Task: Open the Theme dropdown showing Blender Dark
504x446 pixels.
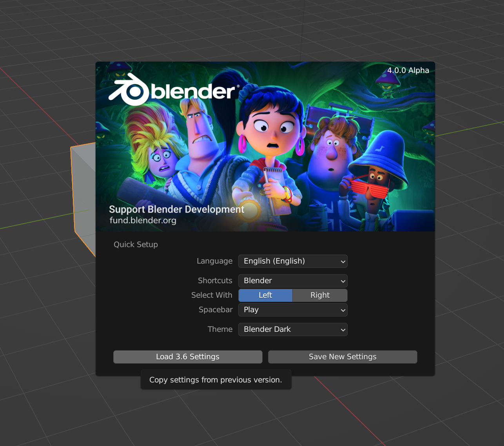Action: click(x=293, y=329)
